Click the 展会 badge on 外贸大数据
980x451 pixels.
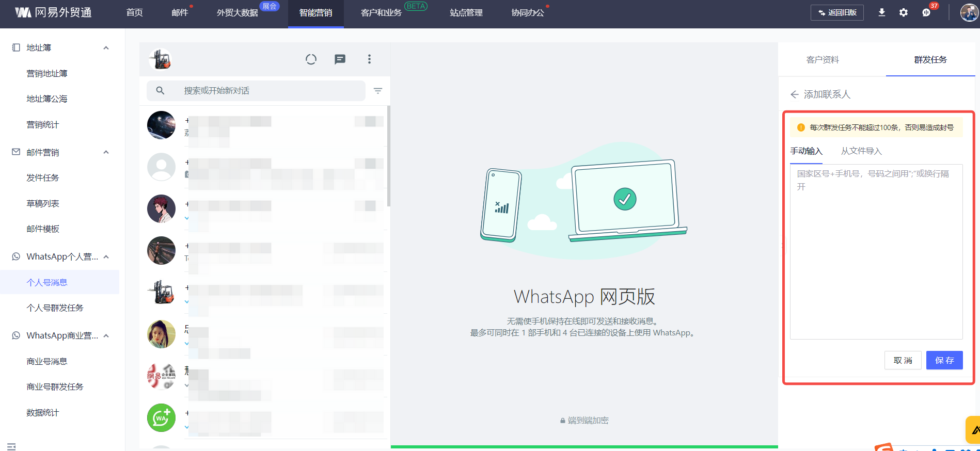(x=270, y=6)
